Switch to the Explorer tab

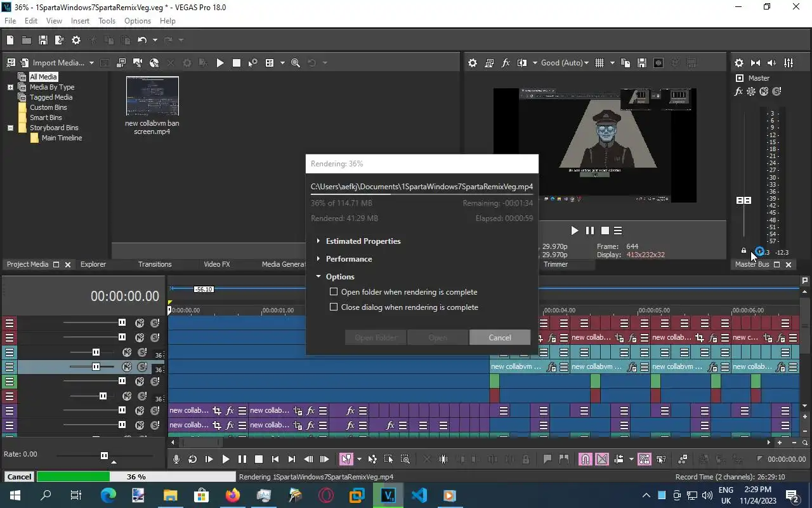[x=93, y=264]
